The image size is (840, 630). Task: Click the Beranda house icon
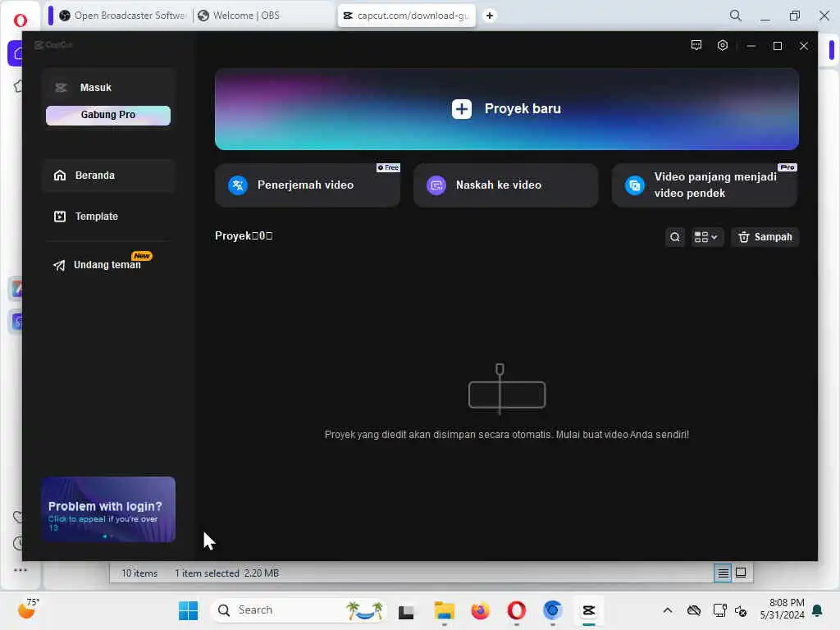pyautogui.click(x=59, y=176)
